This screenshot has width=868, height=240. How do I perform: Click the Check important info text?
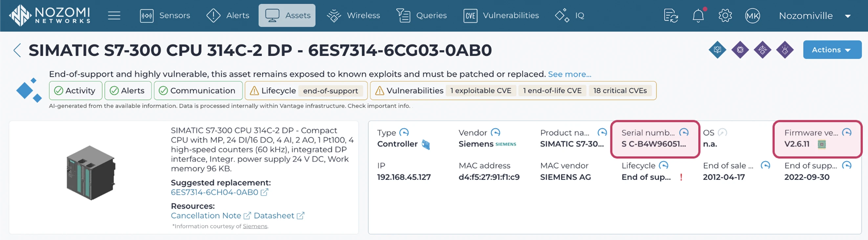pos(379,106)
